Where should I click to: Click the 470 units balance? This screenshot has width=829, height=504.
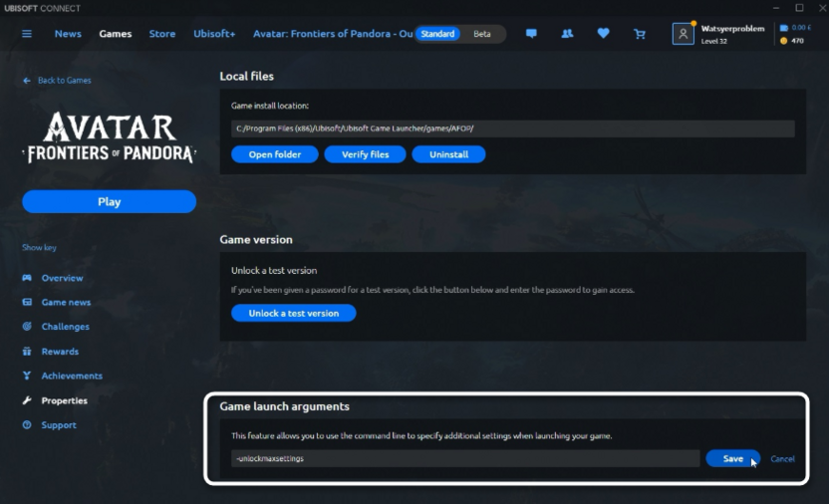pyautogui.click(x=797, y=41)
